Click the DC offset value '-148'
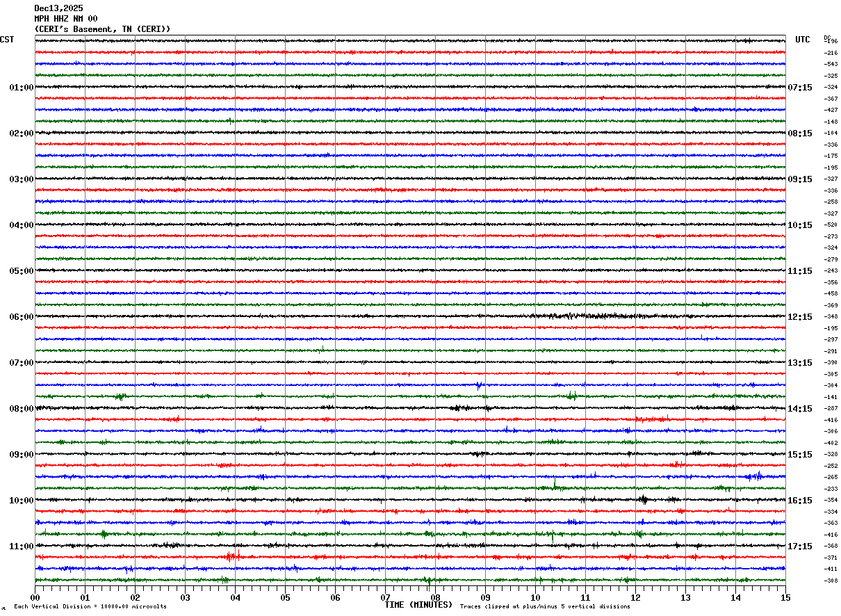 click(x=831, y=122)
